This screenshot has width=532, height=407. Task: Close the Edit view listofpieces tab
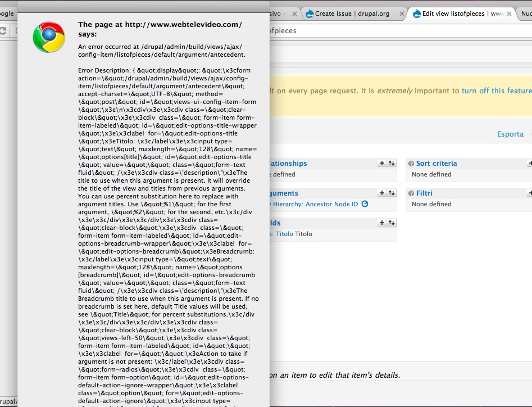(x=509, y=14)
